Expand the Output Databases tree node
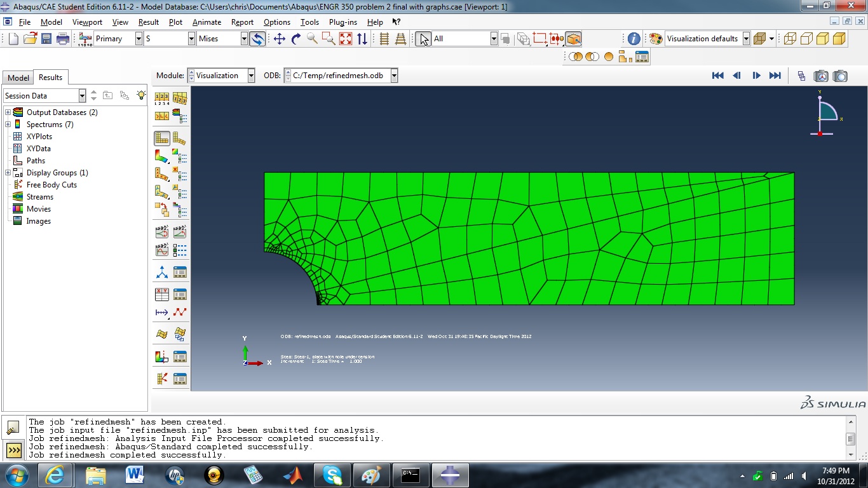The height and width of the screenshot is (488, 868). [8, 112]
